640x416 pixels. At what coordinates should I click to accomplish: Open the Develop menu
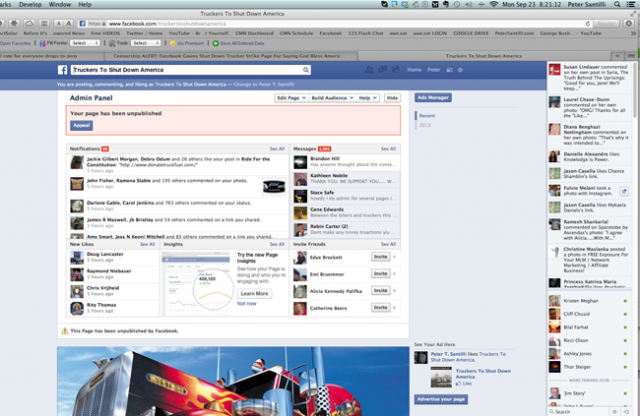[x=30, y=4]
